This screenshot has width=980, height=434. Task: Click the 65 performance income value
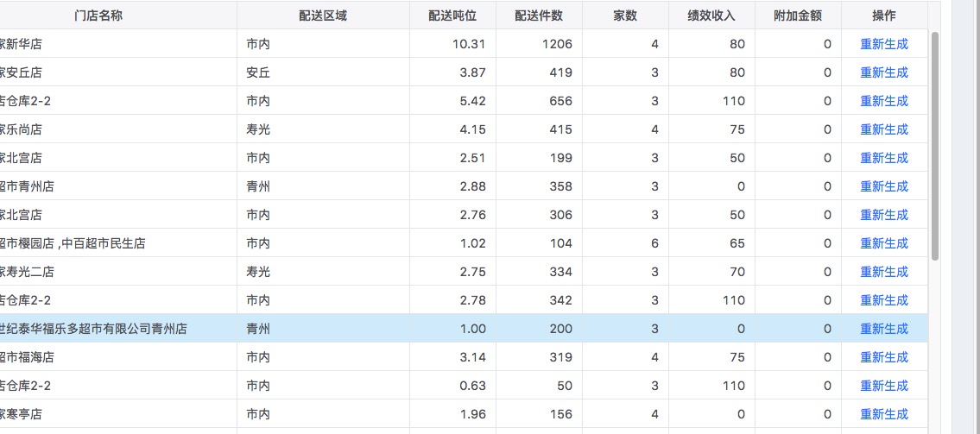(737, 243)
